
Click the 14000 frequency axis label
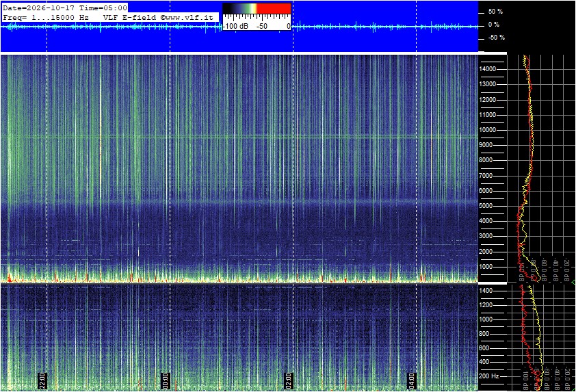click(488, 69)
